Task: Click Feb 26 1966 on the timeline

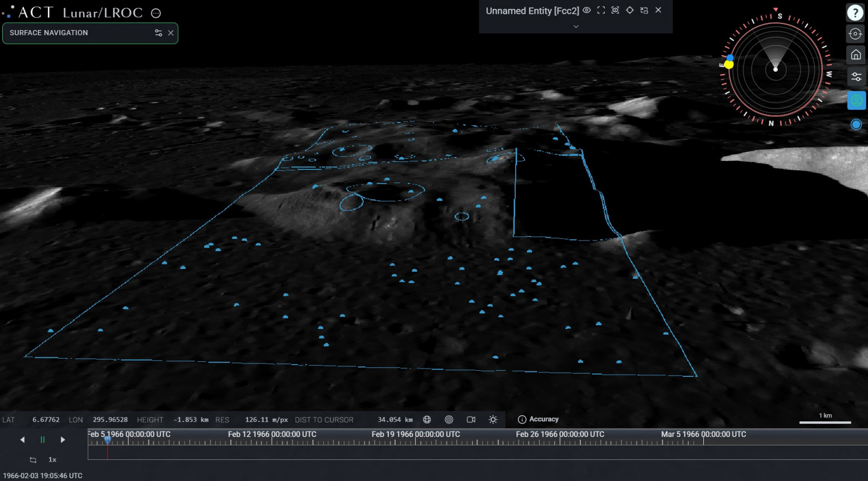Action: coord(560,434)
